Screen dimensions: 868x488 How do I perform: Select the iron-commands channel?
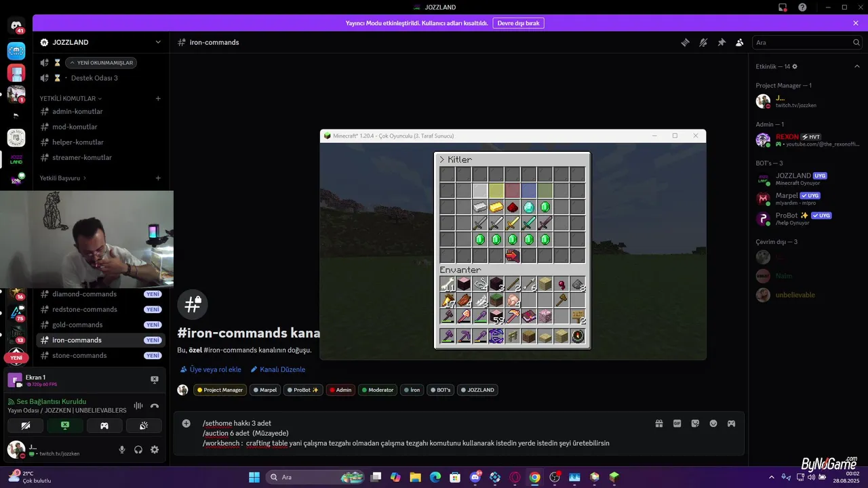pos(100,340)
